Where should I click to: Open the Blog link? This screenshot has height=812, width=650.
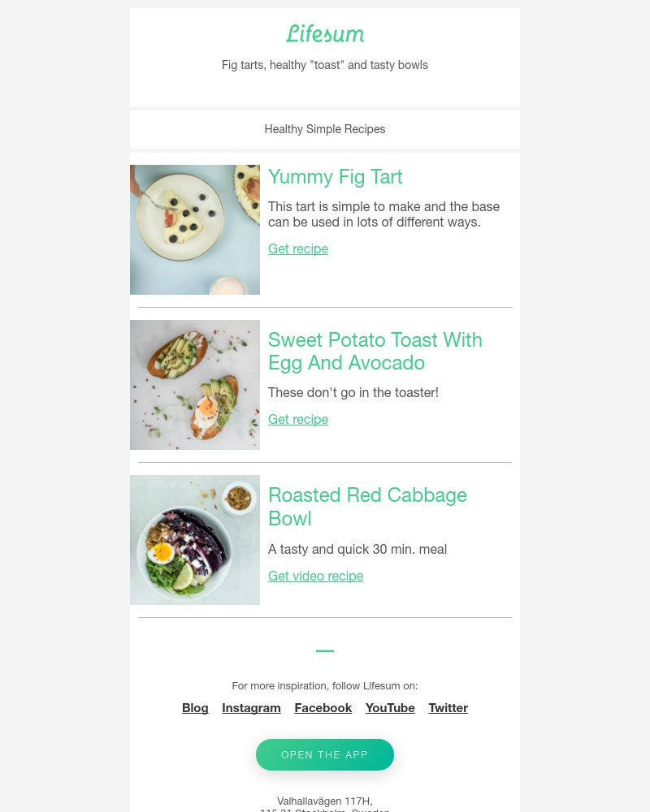point(195,707)
